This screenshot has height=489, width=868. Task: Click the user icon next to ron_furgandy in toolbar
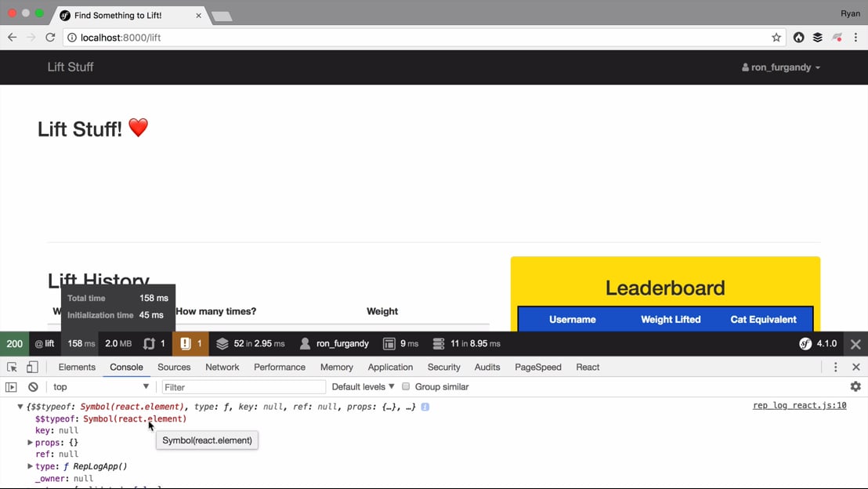click(305, 343)
